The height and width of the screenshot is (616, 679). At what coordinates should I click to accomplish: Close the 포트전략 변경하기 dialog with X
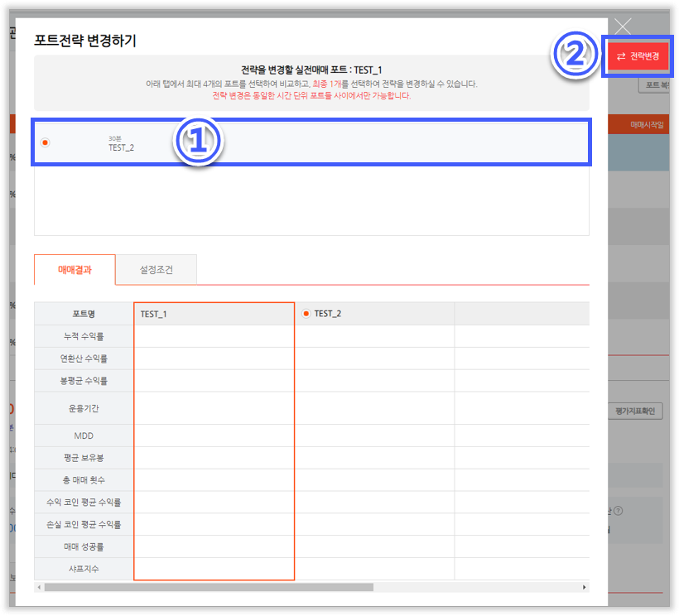tap(623, 26)
